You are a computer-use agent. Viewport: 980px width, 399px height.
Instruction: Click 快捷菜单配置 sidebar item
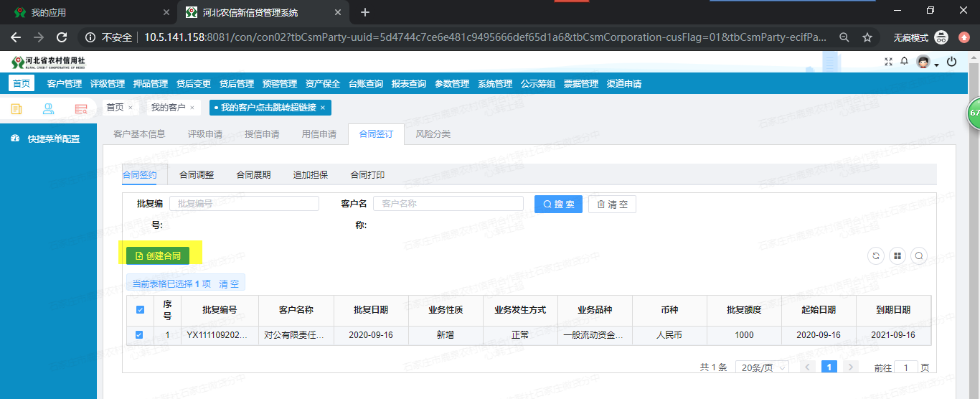pyautogui.click(x=48, y=139)
